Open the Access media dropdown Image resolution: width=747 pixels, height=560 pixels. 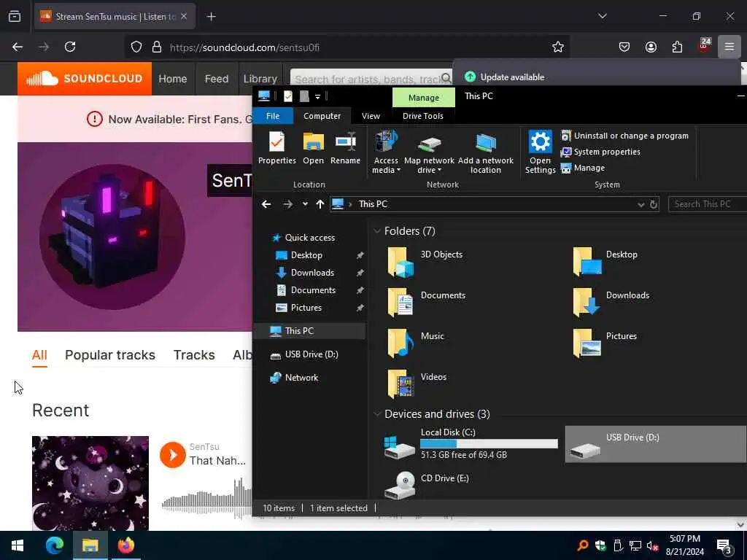pos(386,152)
